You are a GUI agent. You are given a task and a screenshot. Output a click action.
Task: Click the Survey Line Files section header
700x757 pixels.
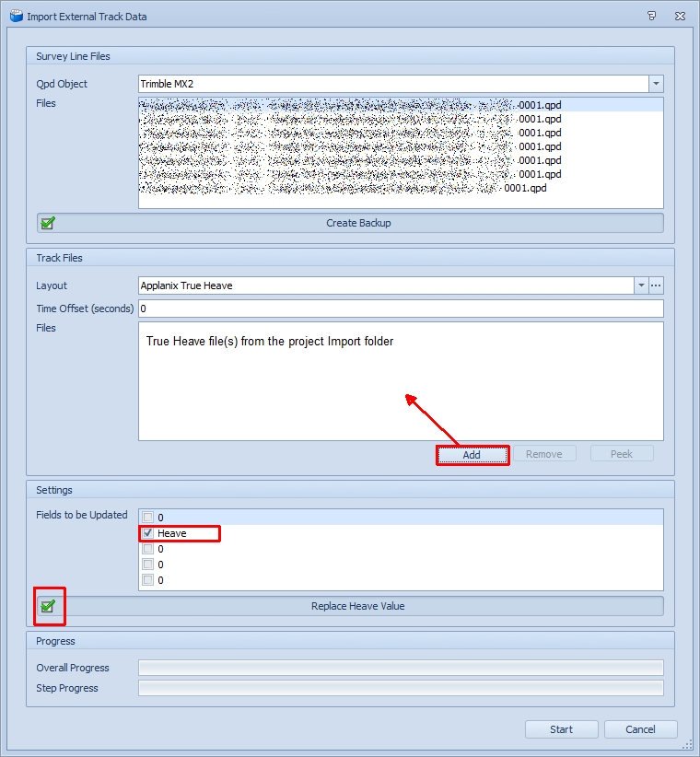(x=350, y=56)
